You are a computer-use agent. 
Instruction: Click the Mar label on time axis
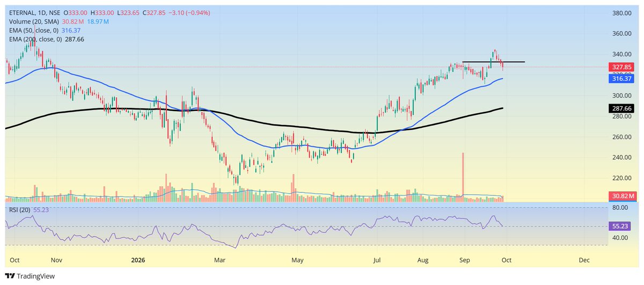coord(219,260)
